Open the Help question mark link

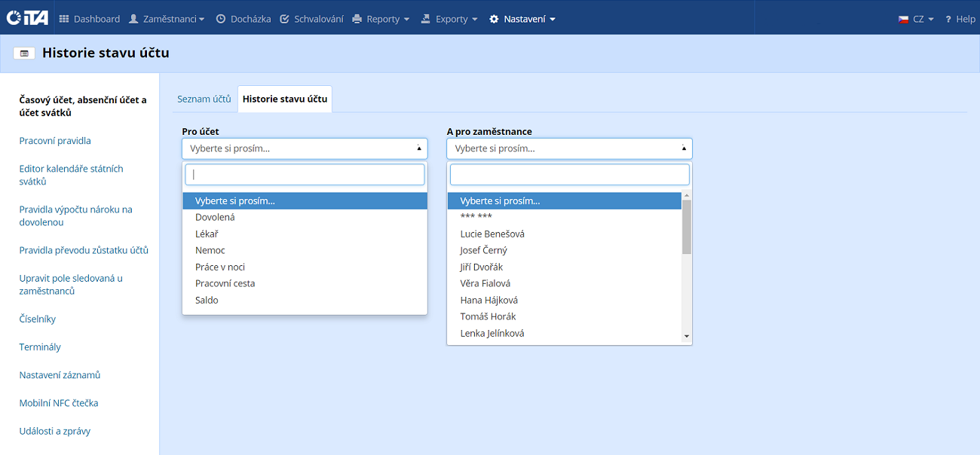point(960,19)
